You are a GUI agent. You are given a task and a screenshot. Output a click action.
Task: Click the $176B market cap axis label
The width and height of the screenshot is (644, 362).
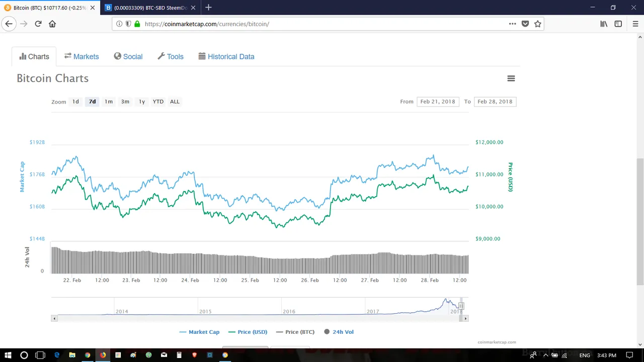point(37,174)
